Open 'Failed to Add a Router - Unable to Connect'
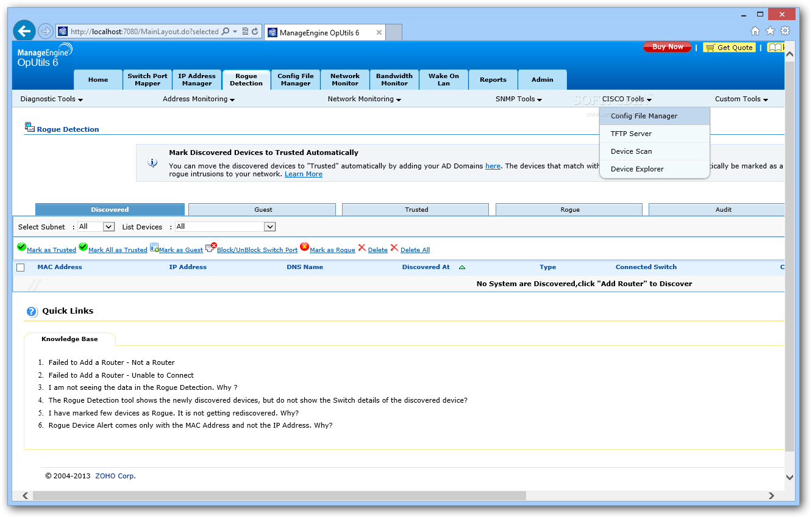Screen dimensions: 812x518 pos(121,375)
